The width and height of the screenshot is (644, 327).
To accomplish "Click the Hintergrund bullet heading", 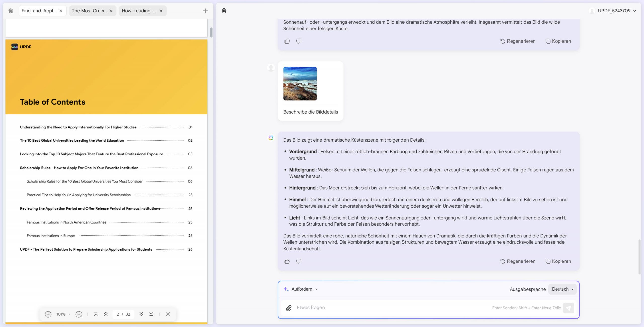I will click(302, 188).
